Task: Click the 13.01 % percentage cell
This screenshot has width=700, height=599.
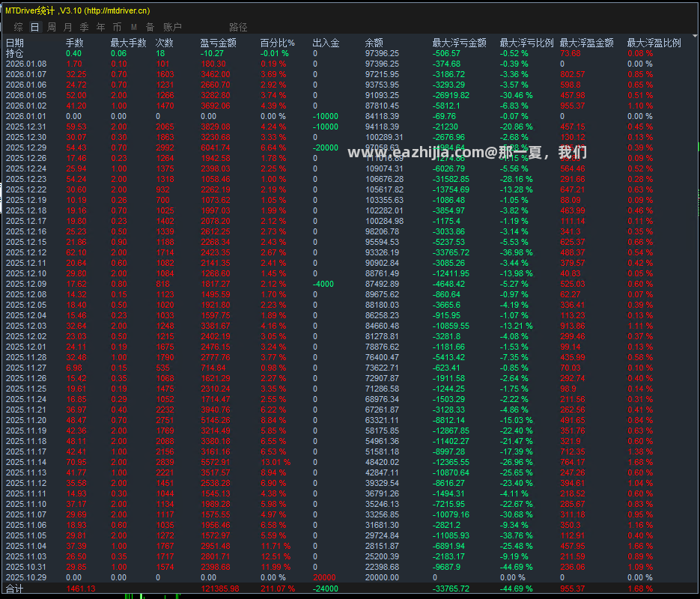Action: coord(276,462)
